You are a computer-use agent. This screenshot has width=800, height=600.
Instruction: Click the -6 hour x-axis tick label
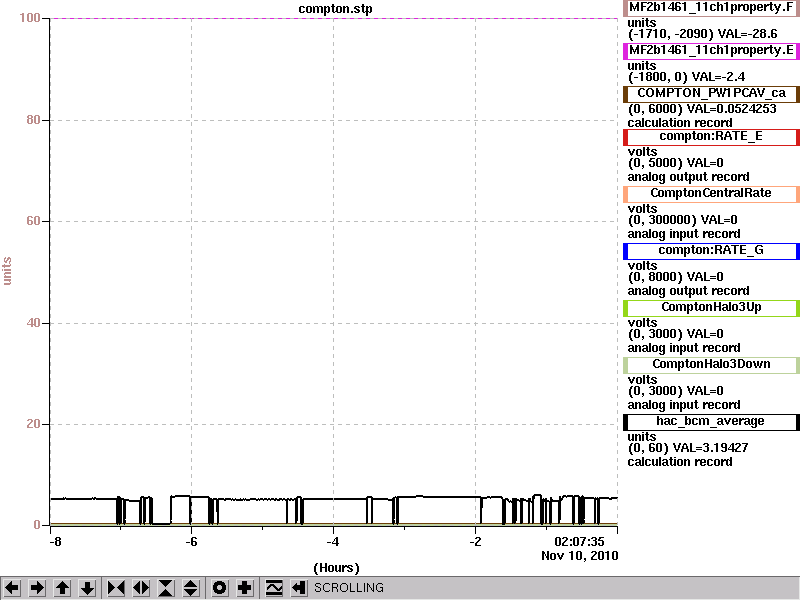pyautogui.click(x=191, y=542)
